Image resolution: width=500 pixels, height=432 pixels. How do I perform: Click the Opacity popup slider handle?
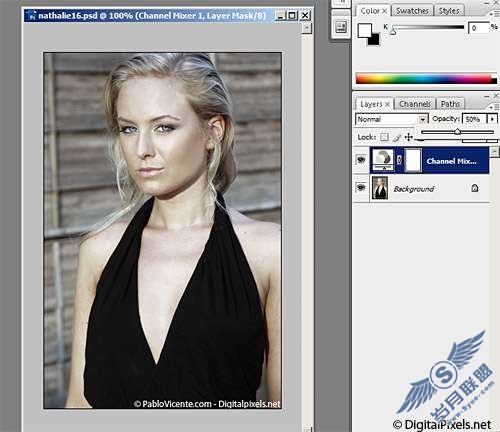tap(457, 132)
